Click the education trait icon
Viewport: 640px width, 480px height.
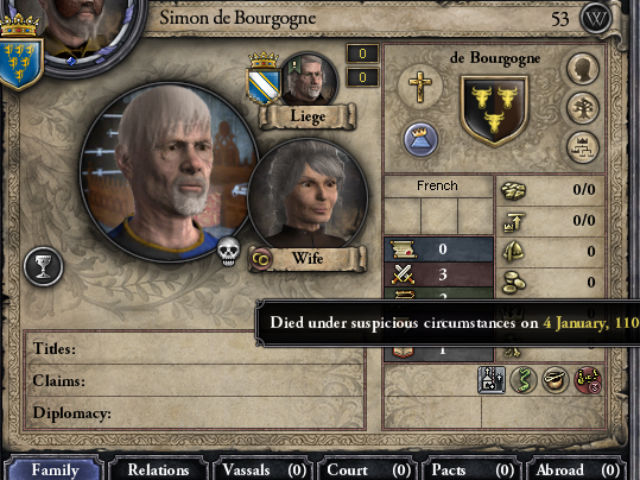point(492,380)
